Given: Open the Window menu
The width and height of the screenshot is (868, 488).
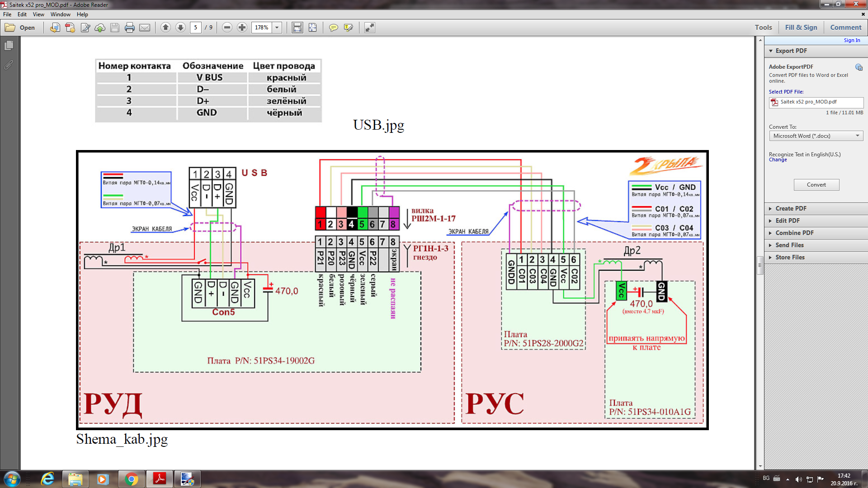Looking at the screenshot, I should click(61, 14).
